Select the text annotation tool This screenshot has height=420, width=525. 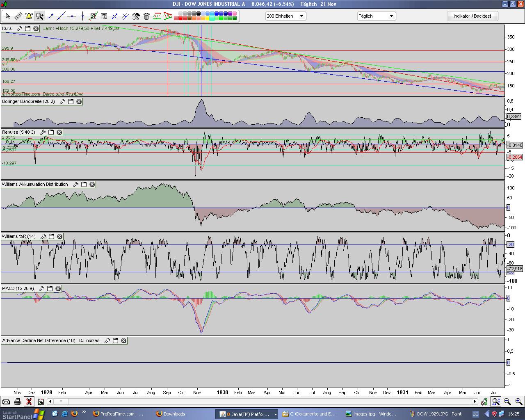(104, 16)
